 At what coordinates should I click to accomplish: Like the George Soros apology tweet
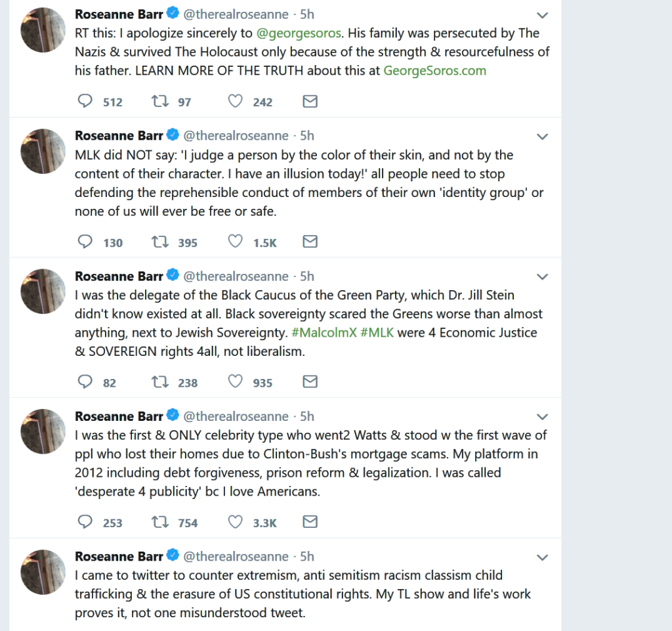click(235, 102)
